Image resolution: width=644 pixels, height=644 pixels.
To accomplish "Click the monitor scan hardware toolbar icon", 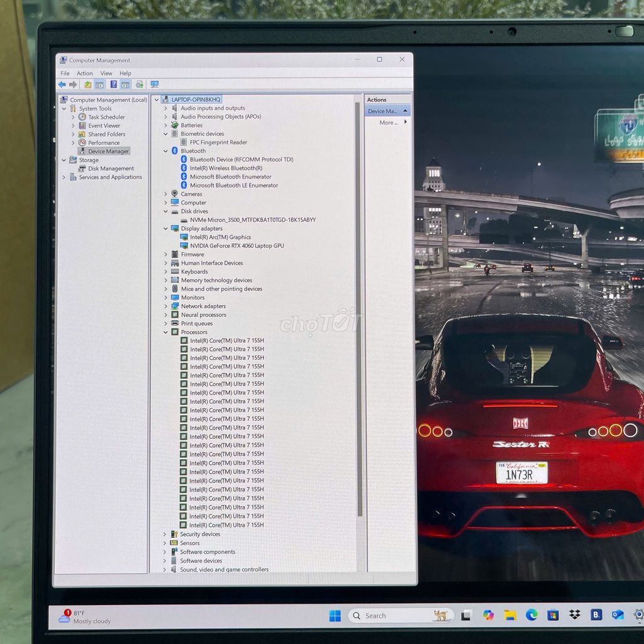I will click(x=155, y=85).
